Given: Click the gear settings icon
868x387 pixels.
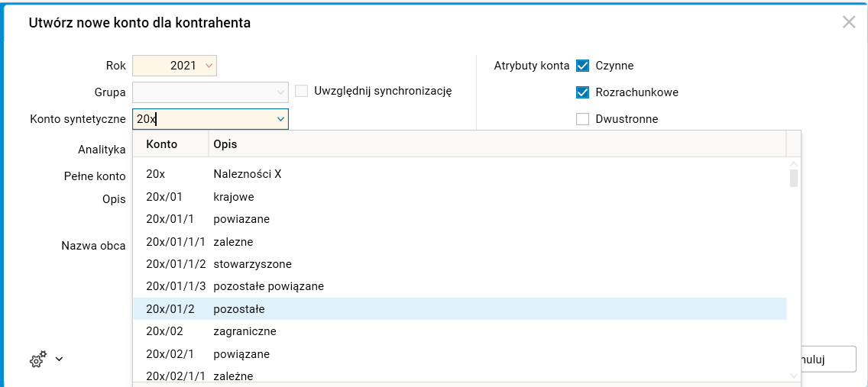Looking at the screenshot, I should click(38, 360).
